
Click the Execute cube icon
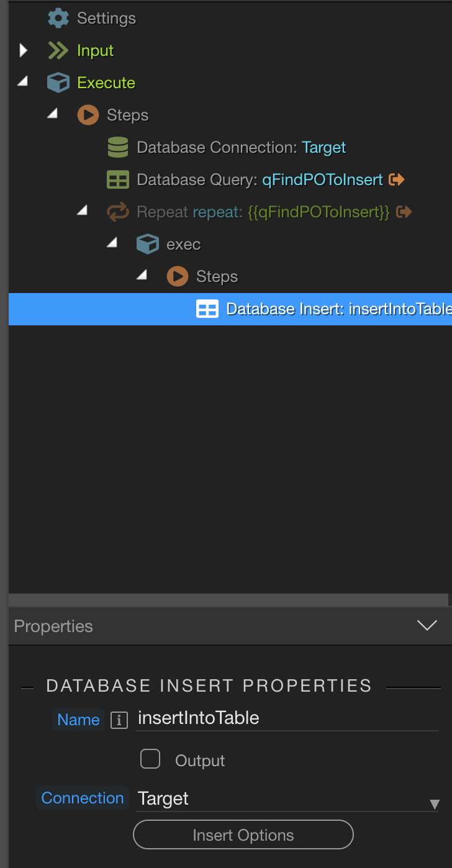[x=58, y=83]
